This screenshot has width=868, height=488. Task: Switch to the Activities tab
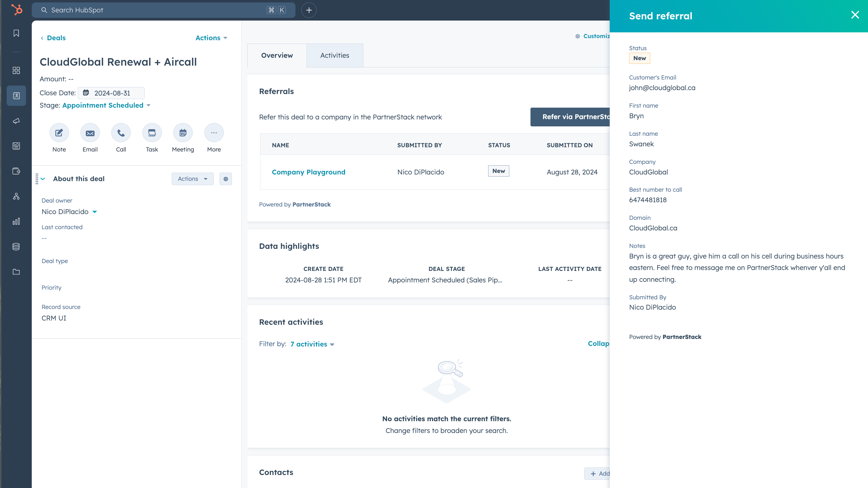334,55
